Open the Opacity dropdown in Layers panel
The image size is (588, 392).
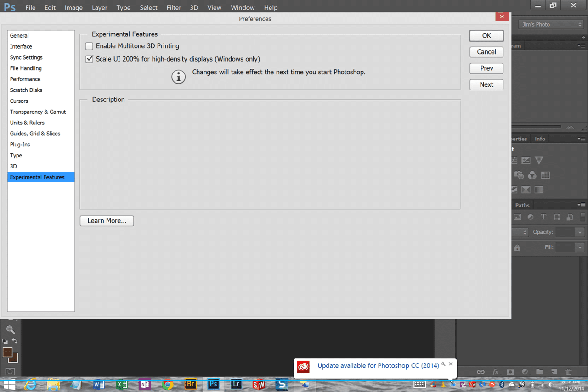pyautogui.click(x=580, y=232)
